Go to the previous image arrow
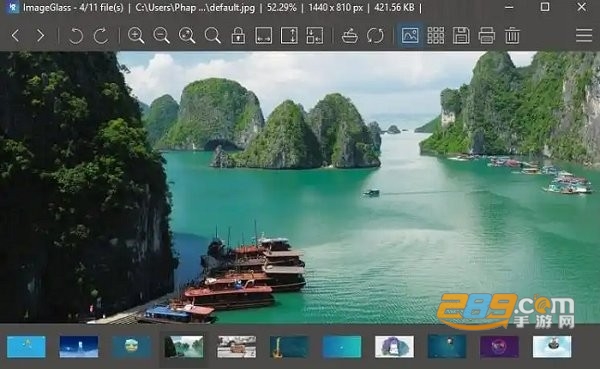This screenshot has height=369, width=600. 16,36
